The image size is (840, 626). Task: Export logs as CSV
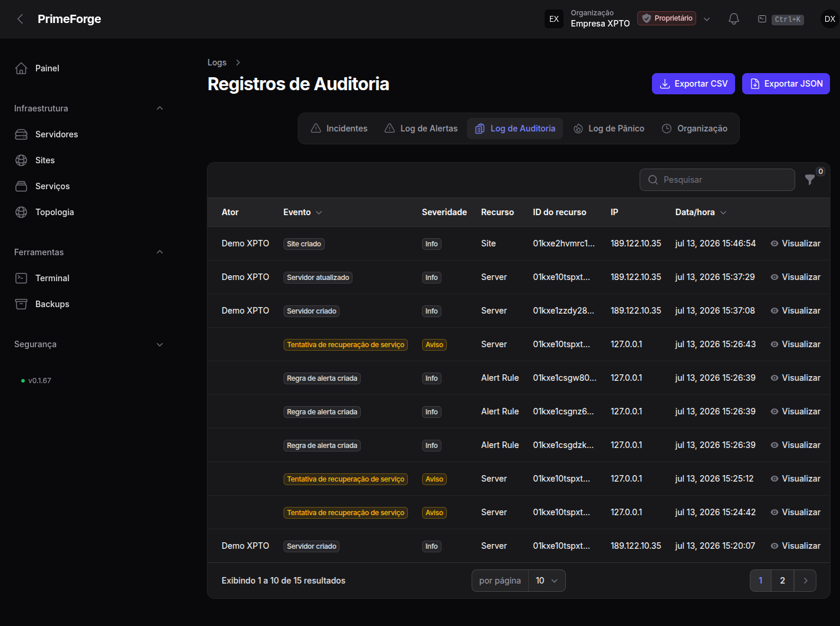click(x=693, y=84)
